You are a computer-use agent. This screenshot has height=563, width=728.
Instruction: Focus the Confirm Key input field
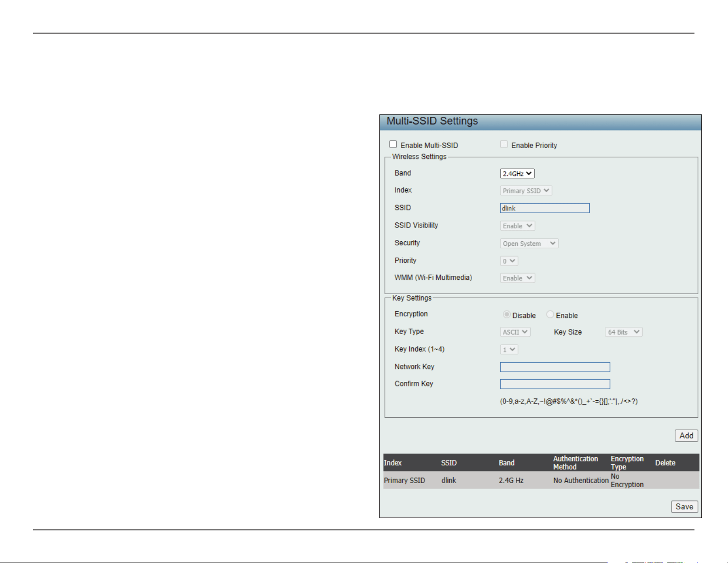click(555, 384)
